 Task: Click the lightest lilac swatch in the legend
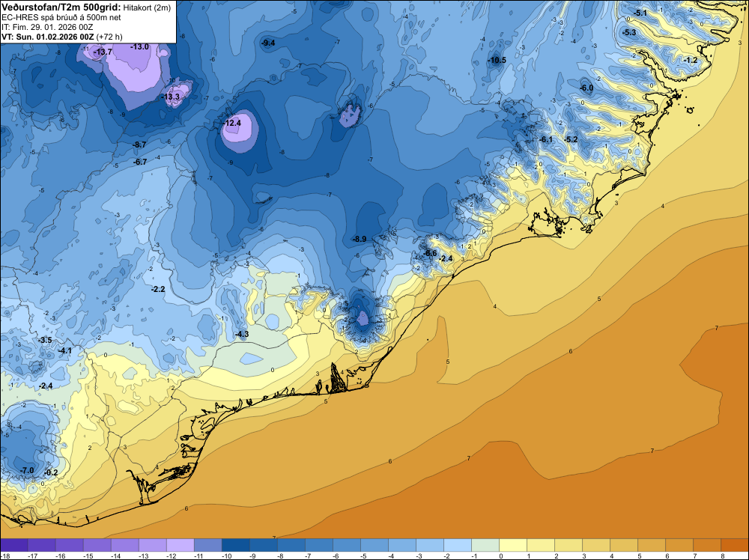[x=181, y=545]
